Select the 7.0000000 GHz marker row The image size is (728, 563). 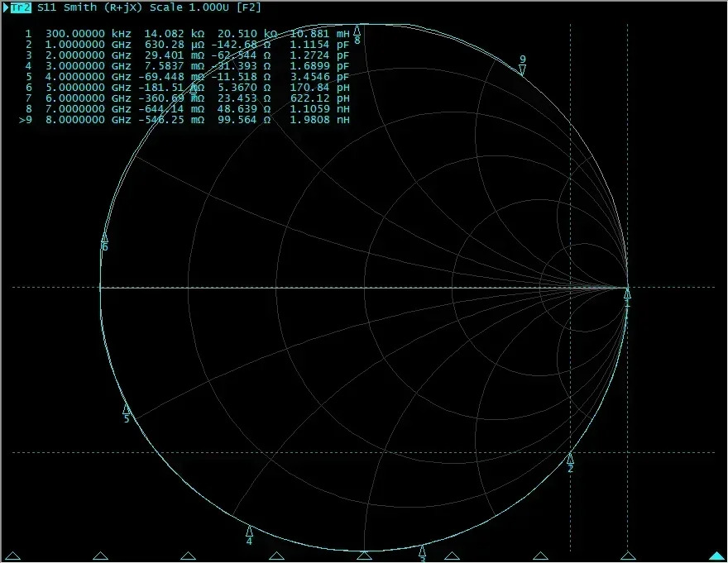(188, 108)
